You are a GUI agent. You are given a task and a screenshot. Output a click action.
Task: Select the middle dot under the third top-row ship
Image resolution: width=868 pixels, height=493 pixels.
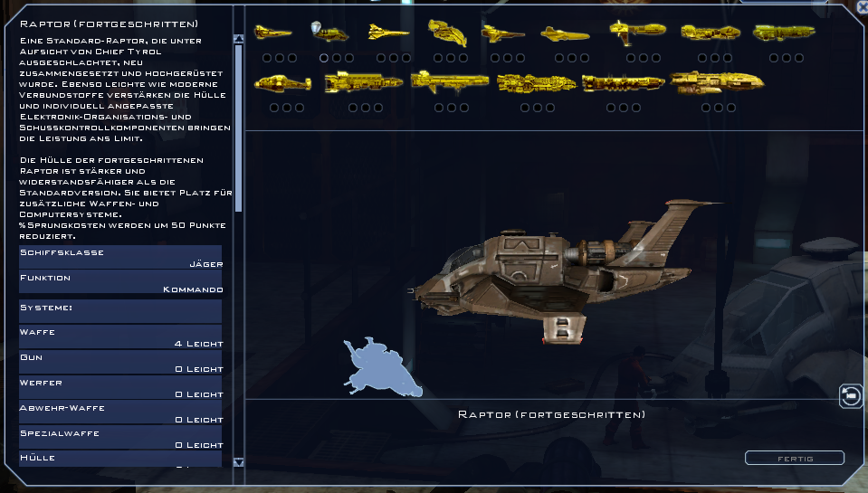(394, 58)
